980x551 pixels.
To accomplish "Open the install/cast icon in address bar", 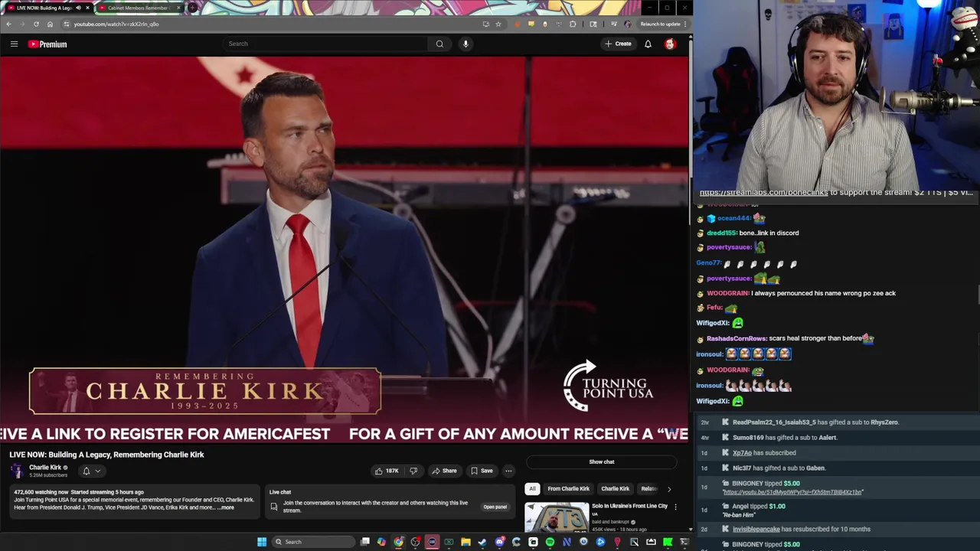I will pyautogui.click(x=485, y=24).
